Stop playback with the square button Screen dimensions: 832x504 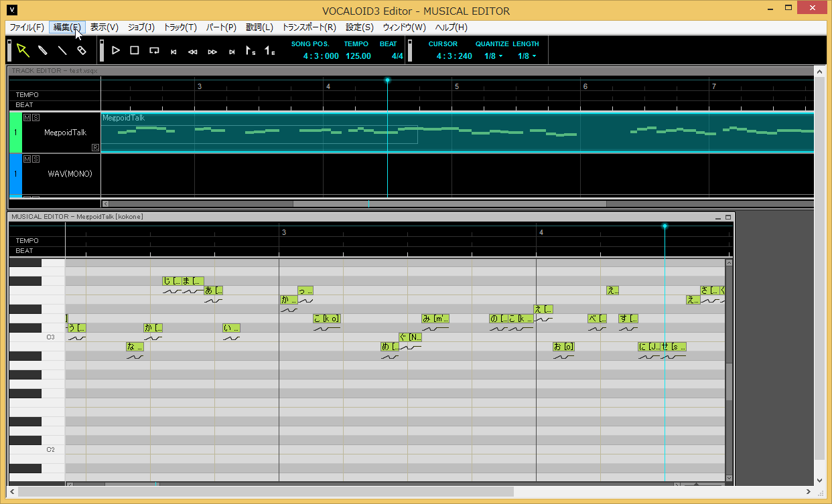tap(135, 50)
